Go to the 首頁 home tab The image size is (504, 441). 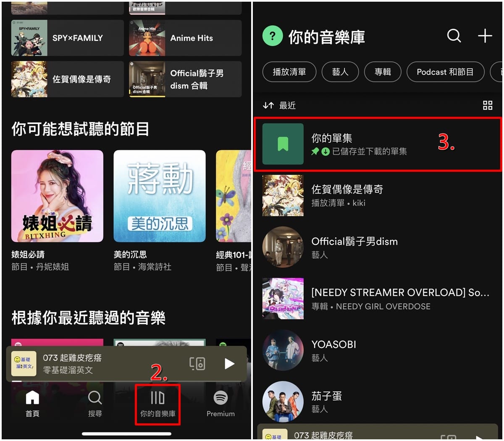coord(32,404)
